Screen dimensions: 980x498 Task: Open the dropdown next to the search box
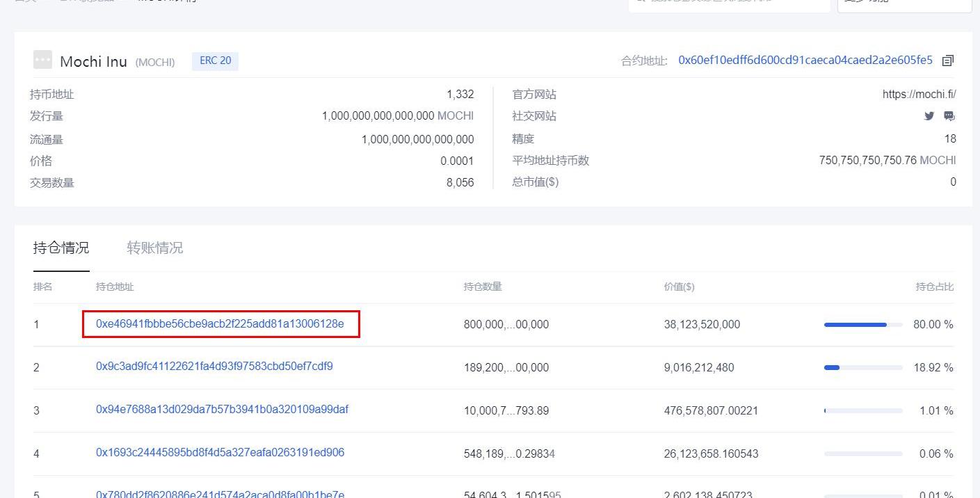click(x=904, y=3)
